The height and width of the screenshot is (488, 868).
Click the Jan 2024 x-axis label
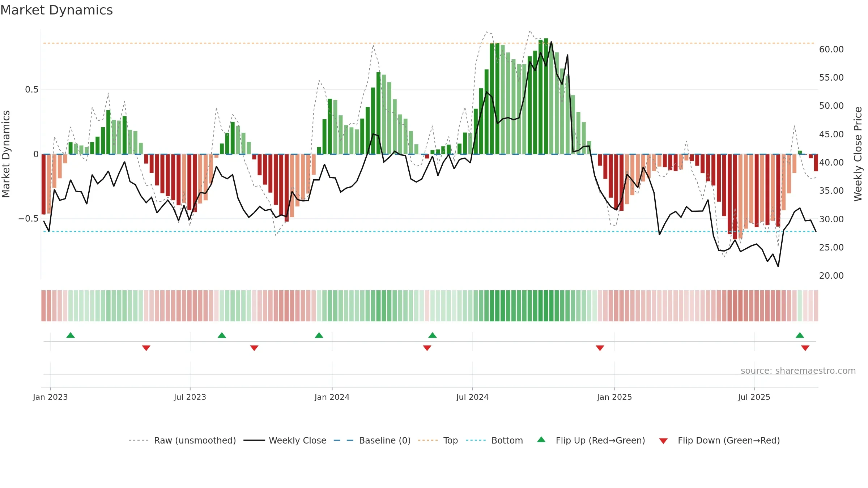[332, 397]
